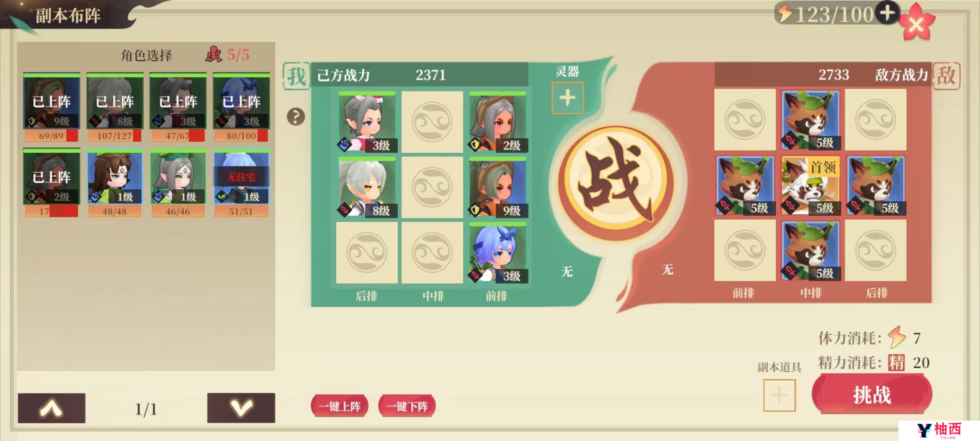Start the fight with the 挑战 button
The height and width of the screenshot is (441, 980).
(x=872, y=394)
